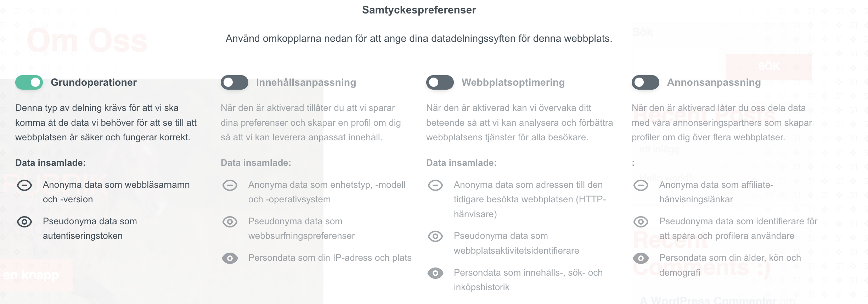Screen dimensions: 868x304
Task: Click the Webbplatsoptimering label text
Action: point(513,83)
